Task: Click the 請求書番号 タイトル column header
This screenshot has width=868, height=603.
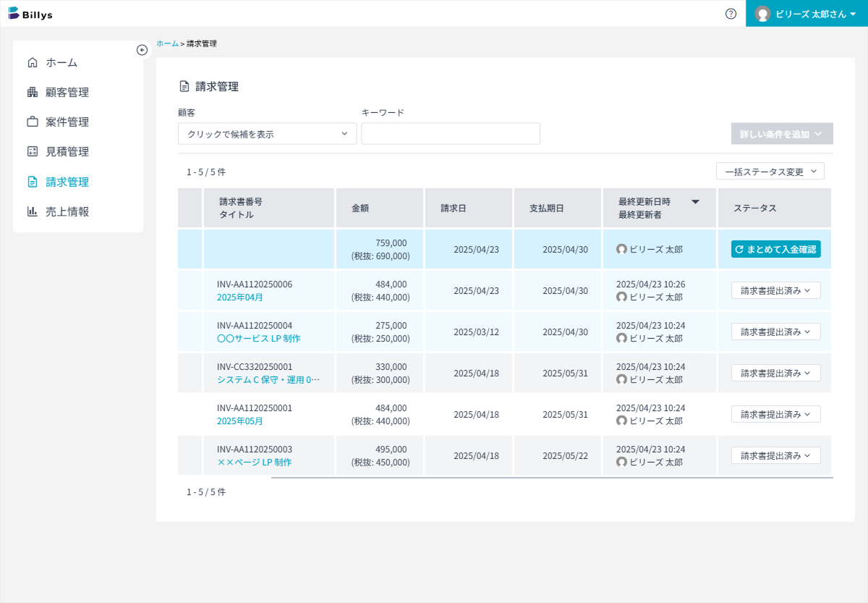Action: tap(269, 208)
